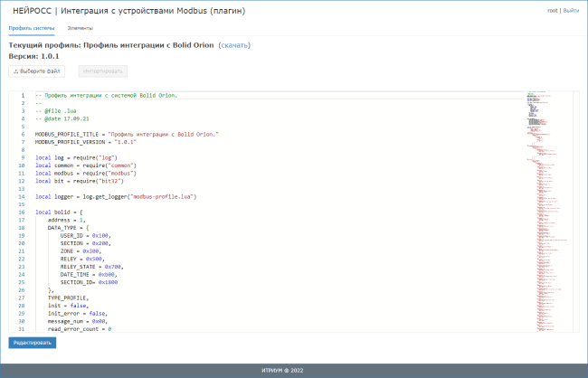
Task: Click the init_error = false line
Action: pyautogui.click(x=78, y=314)
